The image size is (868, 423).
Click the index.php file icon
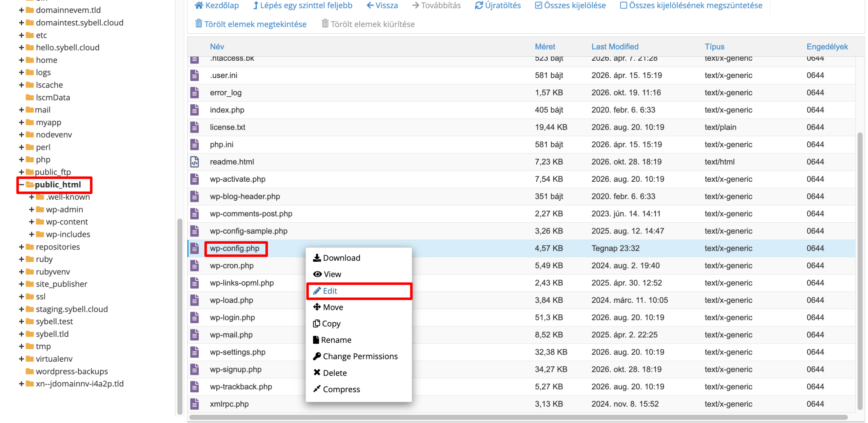pyautogui.click(x=194, y=110)
